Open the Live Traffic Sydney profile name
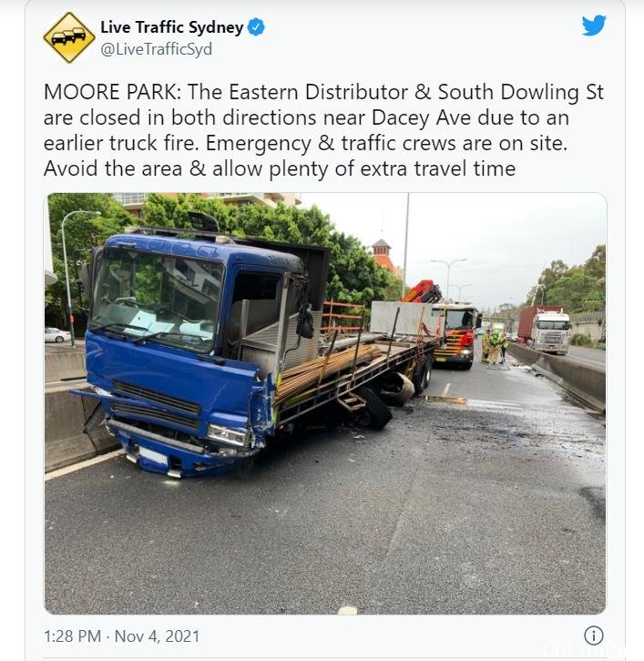Image resolution: width=644 pixels, height=661 pixels. coord(171,27)
